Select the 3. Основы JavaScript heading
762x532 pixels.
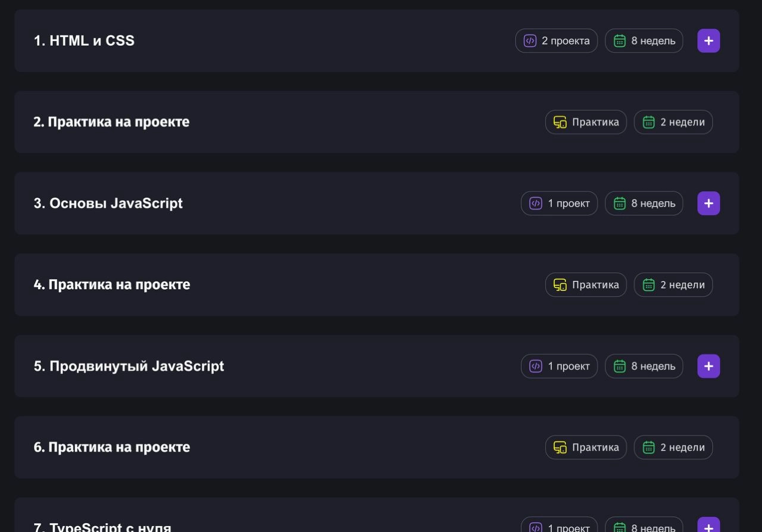tap(108, 204)
